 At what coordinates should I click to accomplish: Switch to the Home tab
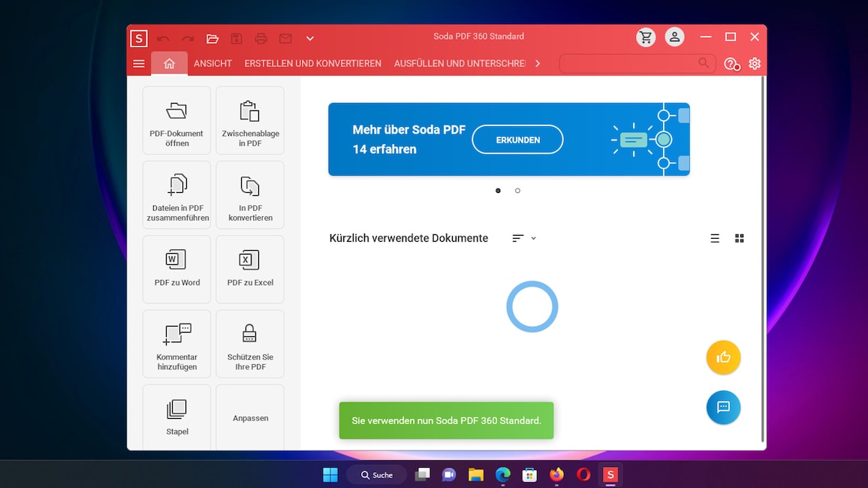coord(169,64)
